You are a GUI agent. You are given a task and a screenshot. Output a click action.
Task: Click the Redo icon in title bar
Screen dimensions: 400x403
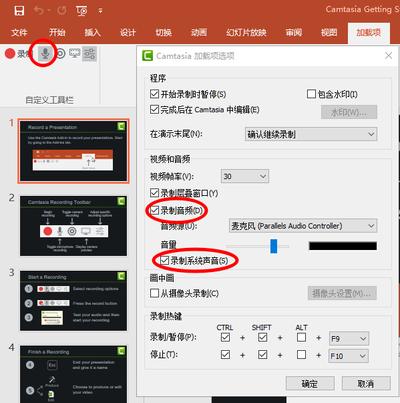tap(62, 11)
